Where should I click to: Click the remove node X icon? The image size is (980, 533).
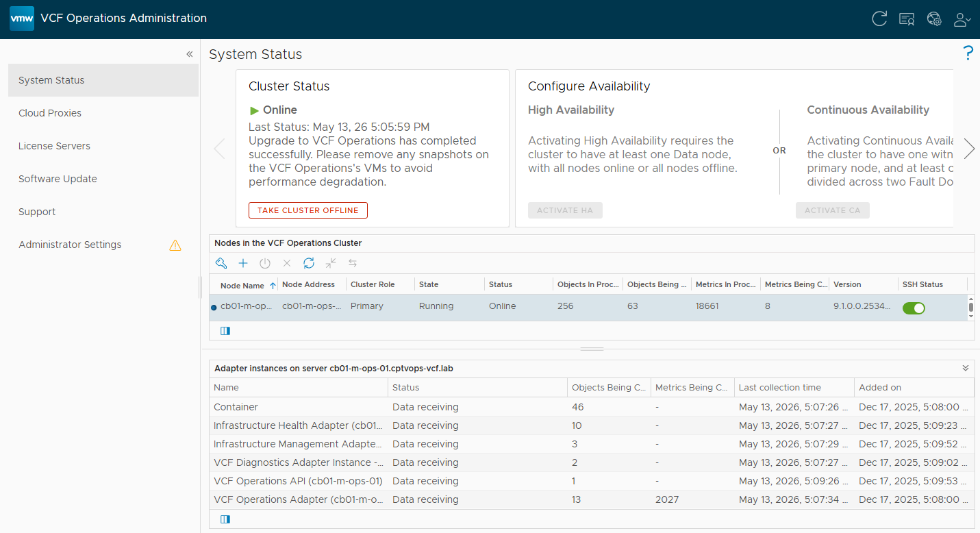(287, 263)
